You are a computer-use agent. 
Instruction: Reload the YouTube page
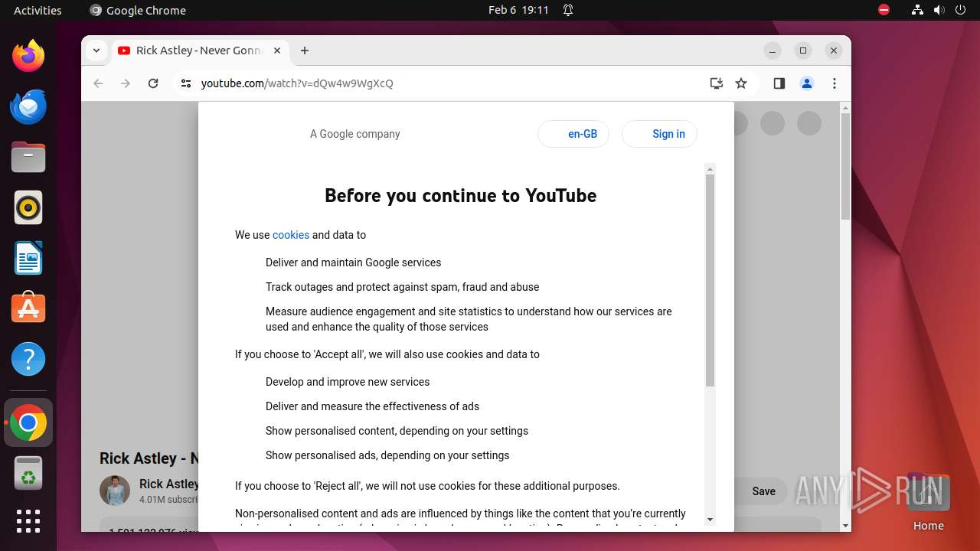point(153,83)
